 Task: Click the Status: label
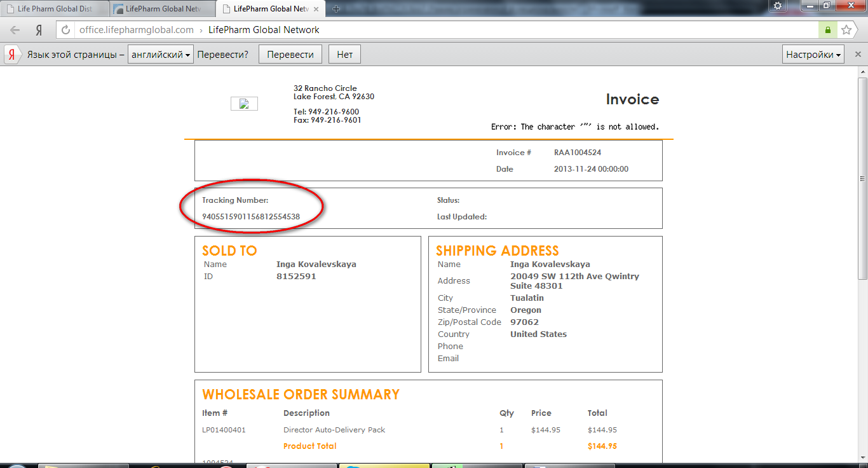point(448,200)
